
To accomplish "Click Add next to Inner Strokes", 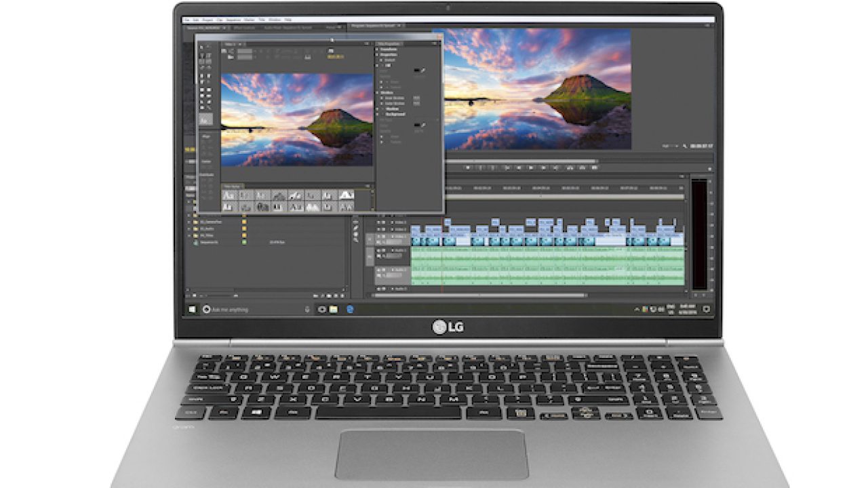I will (x=416, y=98).
